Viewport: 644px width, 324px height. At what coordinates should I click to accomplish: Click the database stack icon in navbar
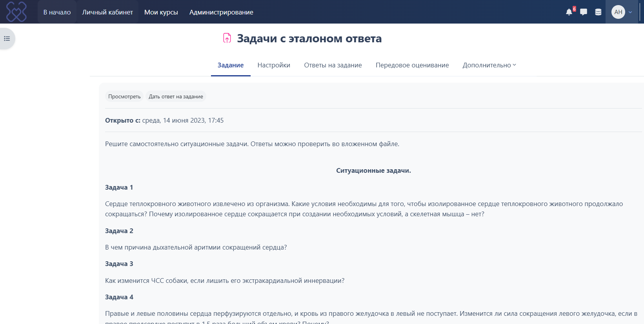point(598,12)
